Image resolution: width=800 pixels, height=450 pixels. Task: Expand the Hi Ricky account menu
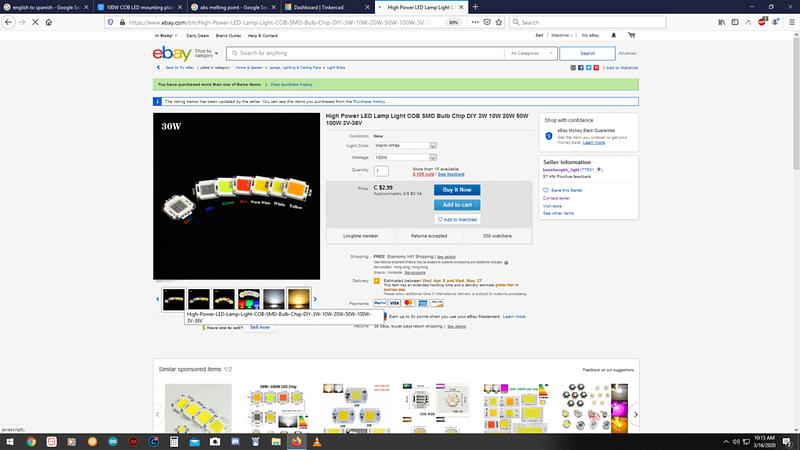[166, 36]
